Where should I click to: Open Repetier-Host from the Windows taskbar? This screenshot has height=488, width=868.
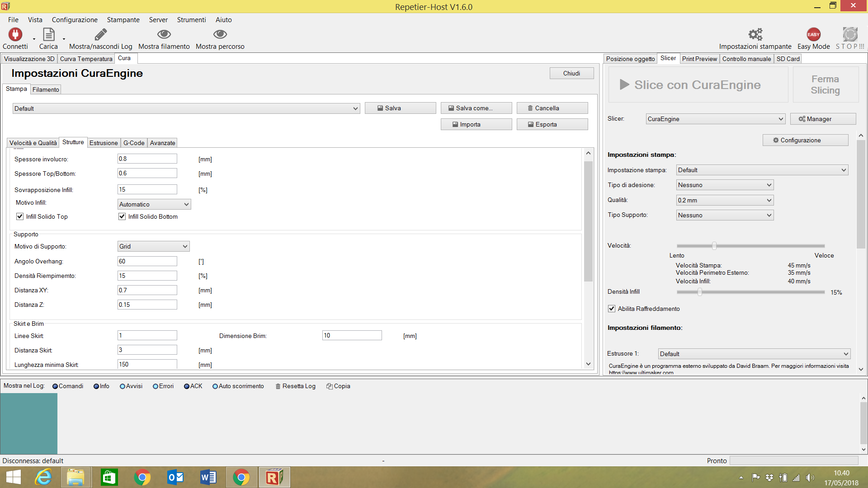click(x=274, y=477)
